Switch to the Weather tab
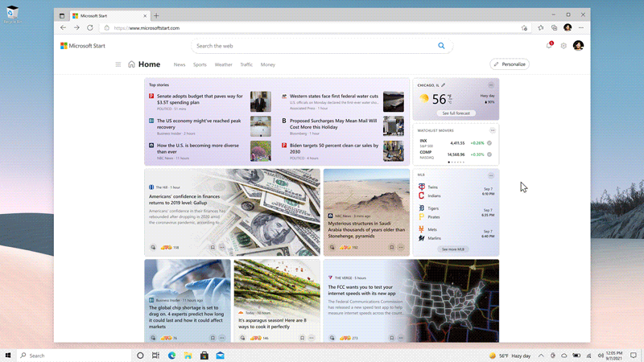The image size is (644, 362). pyautogui.click(x=224, y=65)
